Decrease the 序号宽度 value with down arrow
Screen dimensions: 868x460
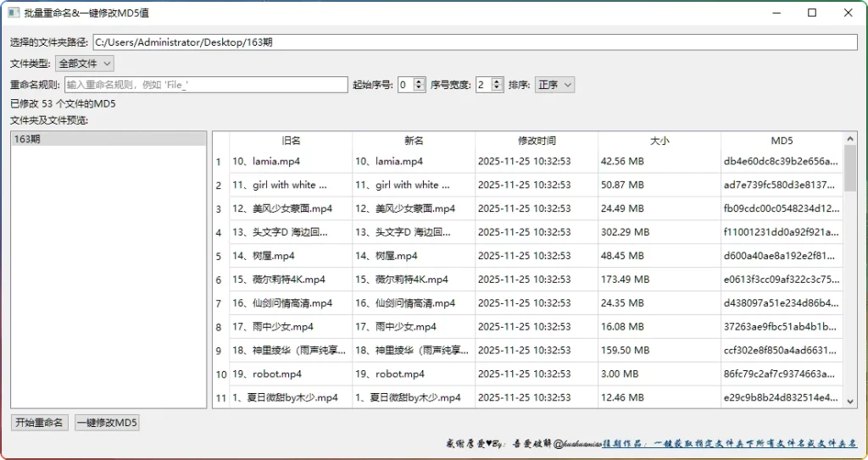pos(497,88)
